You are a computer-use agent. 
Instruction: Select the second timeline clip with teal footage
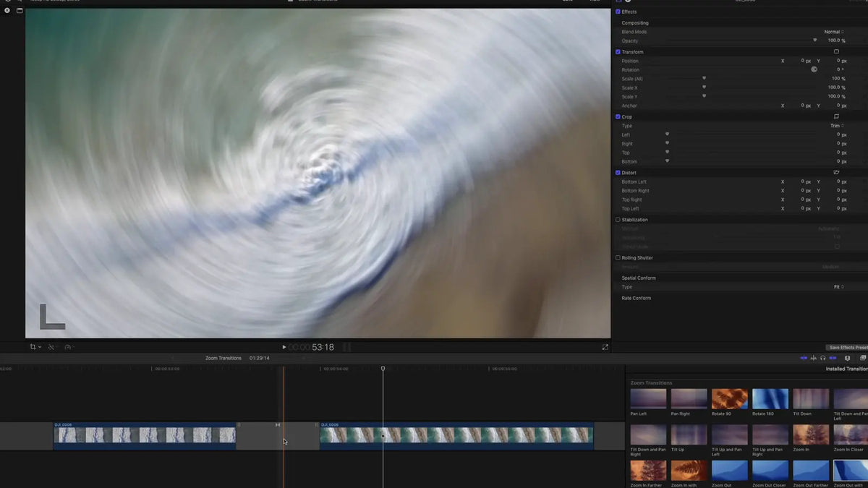pyautogui.click(x=456, y=435)
